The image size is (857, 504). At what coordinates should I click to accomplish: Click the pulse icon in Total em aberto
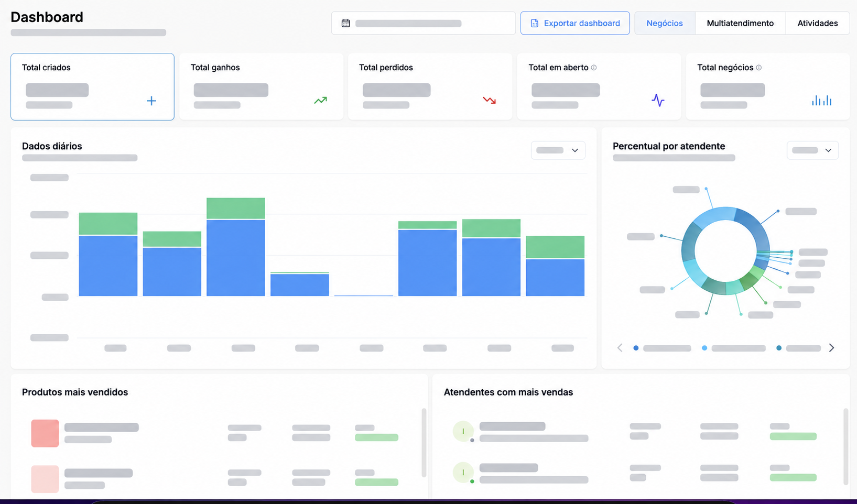click(x=658, y=100)
